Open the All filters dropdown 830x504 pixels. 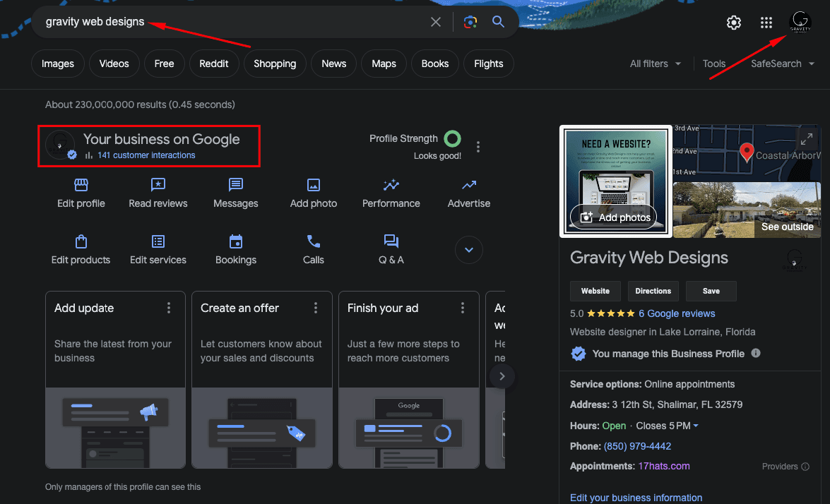[656, 64]
